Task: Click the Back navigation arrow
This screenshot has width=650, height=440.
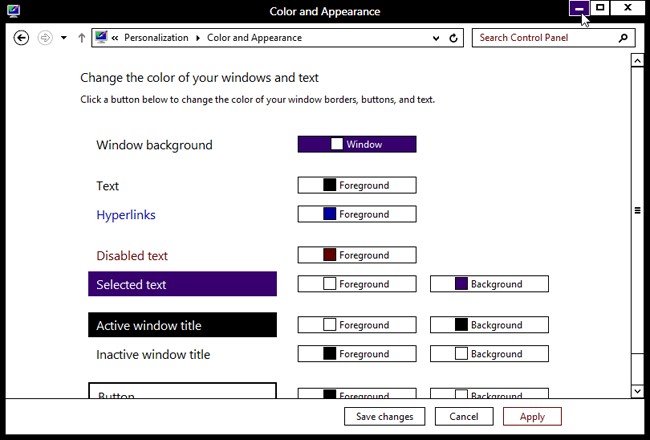Action: [x=22, y=38]
